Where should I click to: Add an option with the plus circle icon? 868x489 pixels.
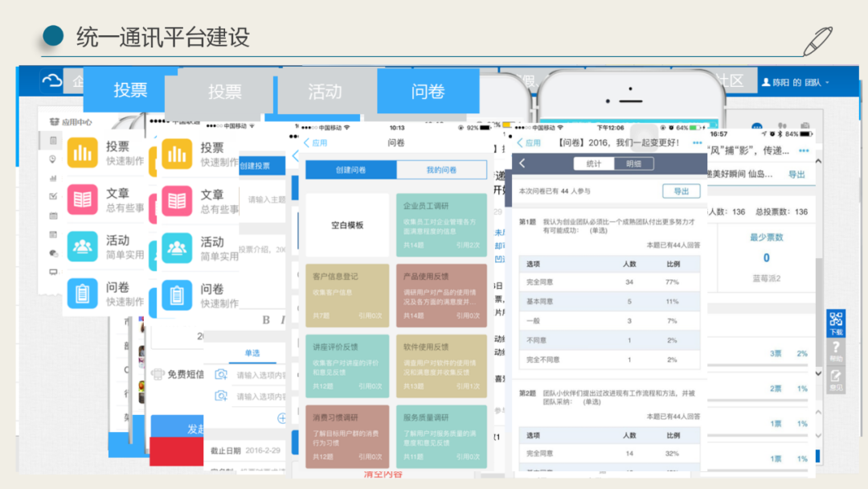[x=282, y=419]
